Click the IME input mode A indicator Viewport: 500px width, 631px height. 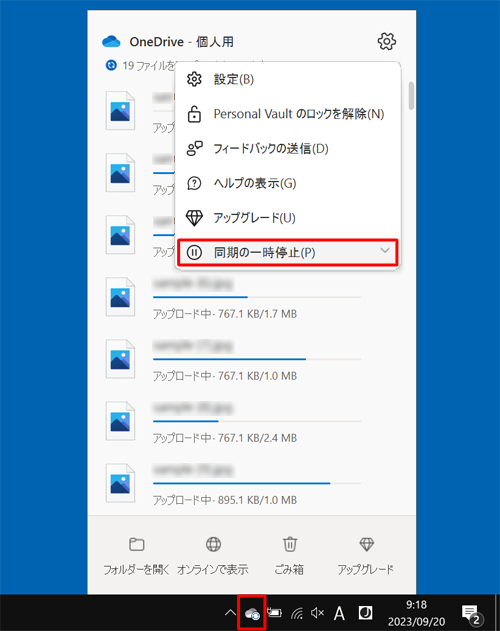click(x=339, y=613)
